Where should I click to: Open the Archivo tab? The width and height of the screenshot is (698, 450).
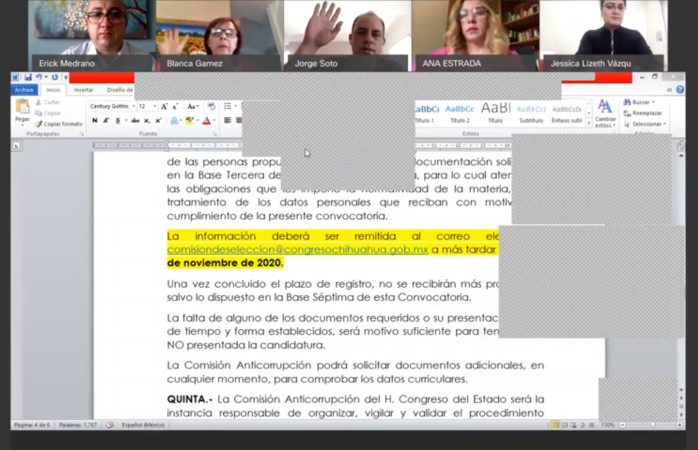[23, 90]
